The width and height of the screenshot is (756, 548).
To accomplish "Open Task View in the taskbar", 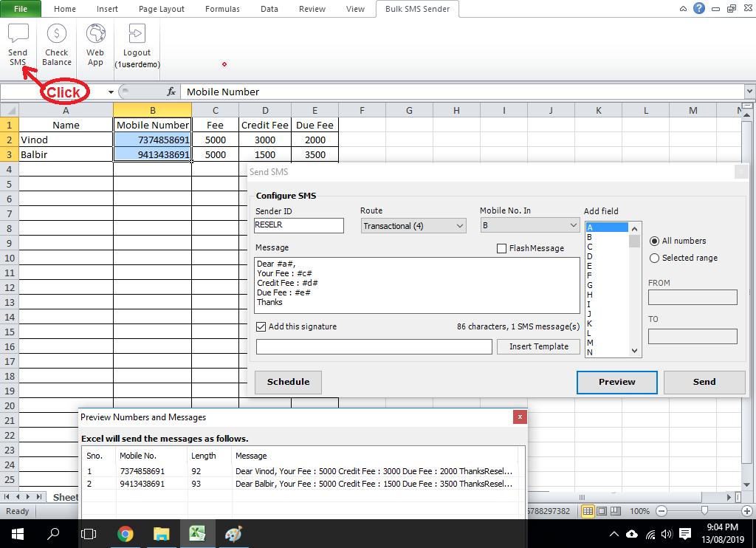I will (x=89, y=534).
